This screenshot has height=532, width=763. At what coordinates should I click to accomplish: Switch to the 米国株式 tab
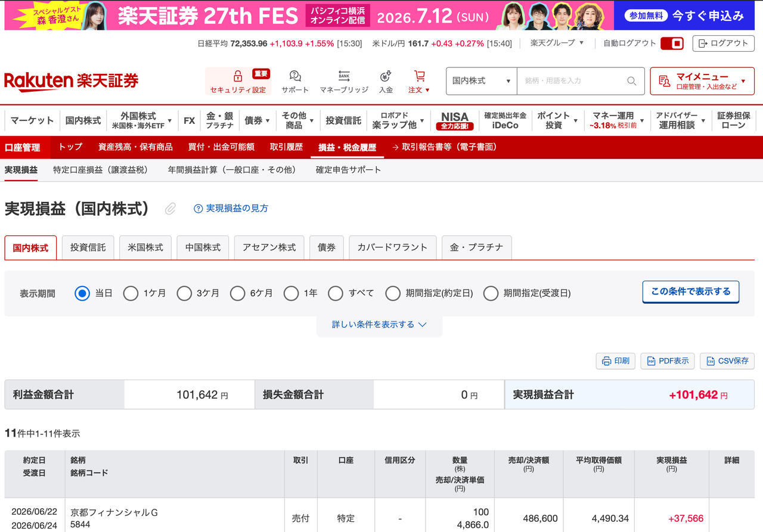tap(145, 247)
